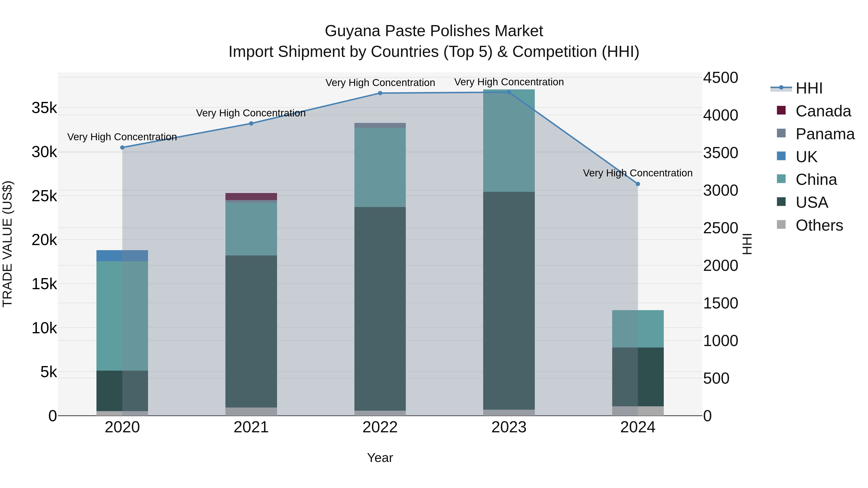The image size is (868, 488).
Task: Select the China segment in 2024 bar
Action: [637, 329]
